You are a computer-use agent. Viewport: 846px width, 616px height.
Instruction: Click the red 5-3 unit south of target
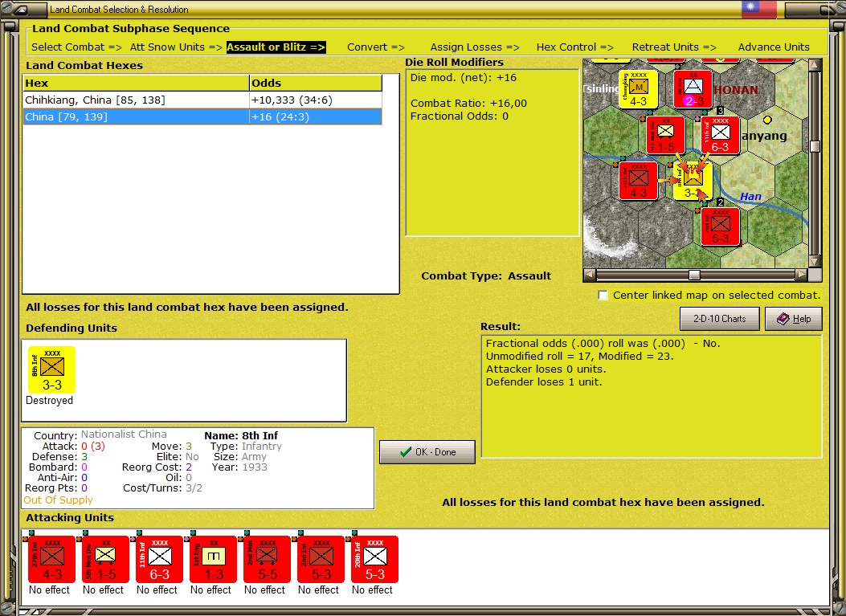click(x=721, y=226)
